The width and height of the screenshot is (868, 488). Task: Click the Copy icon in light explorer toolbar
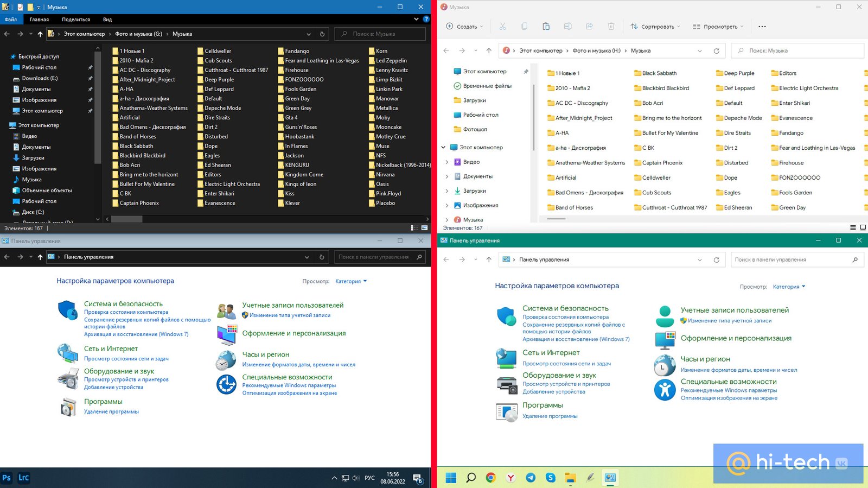[x=524, y=26]
